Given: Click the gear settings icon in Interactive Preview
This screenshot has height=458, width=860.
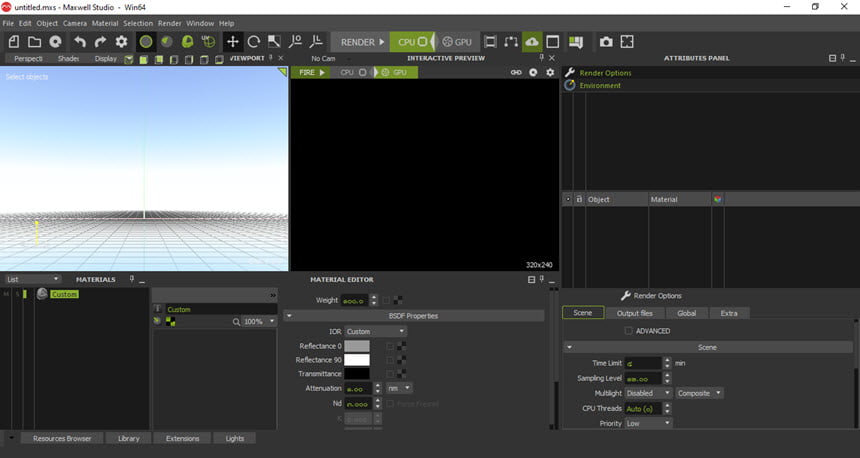Looking at the screenshot, I should [550, 72].
